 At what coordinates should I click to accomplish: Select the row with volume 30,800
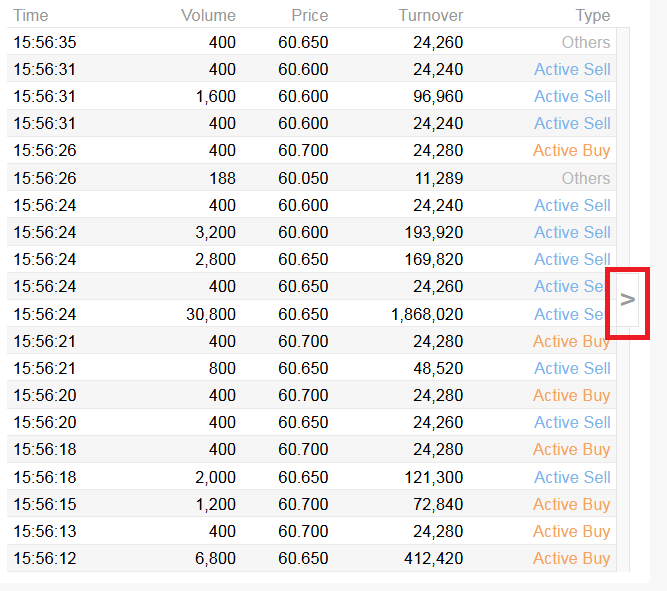point(311,314)
